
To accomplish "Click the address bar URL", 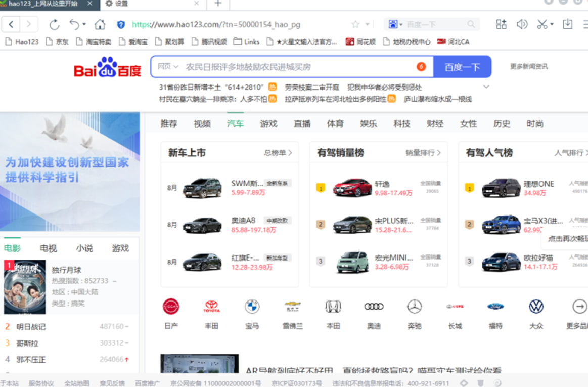I will [216, 25].
